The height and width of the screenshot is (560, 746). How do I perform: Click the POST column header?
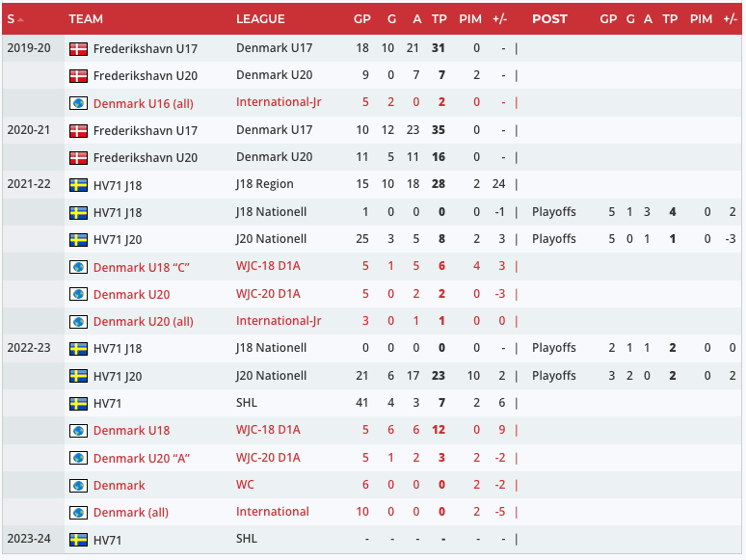pyautogui.click(x=549, y=19)
